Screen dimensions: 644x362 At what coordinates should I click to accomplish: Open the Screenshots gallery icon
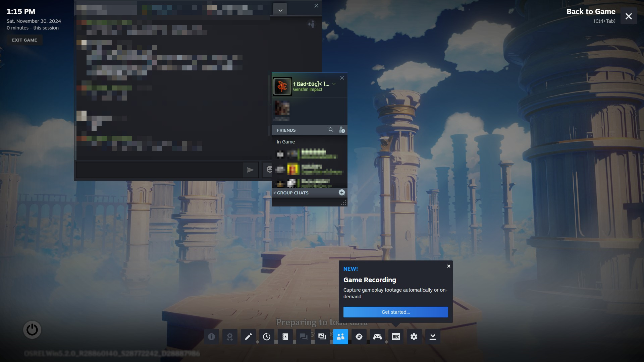(x=322, y=337)
